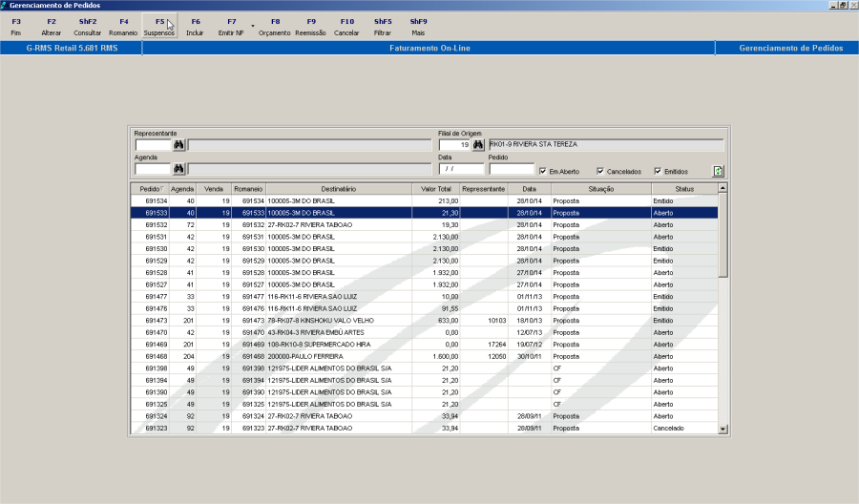Select order row 691325
The image size is (859, 504).
[424, 405]
